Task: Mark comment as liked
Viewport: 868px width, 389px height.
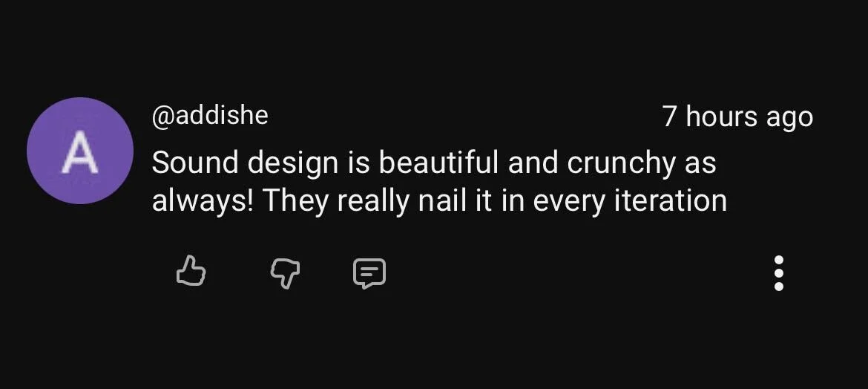Action: 191,271
